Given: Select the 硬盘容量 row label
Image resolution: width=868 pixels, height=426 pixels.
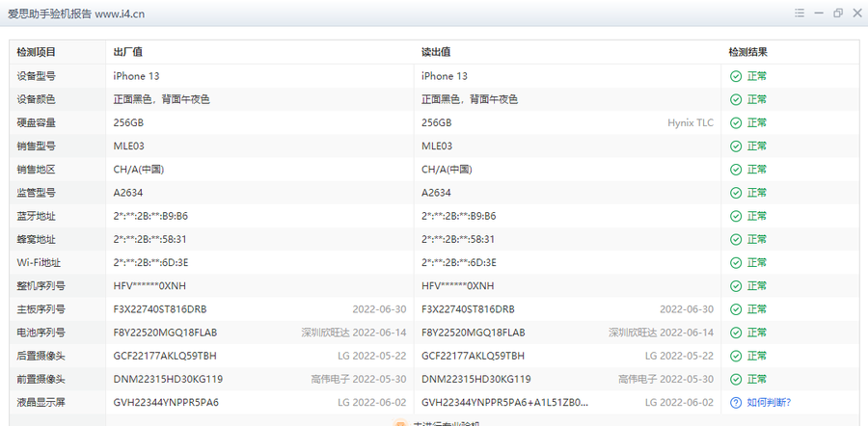Looking at the screenshot, I should click(x=36, y=122).
